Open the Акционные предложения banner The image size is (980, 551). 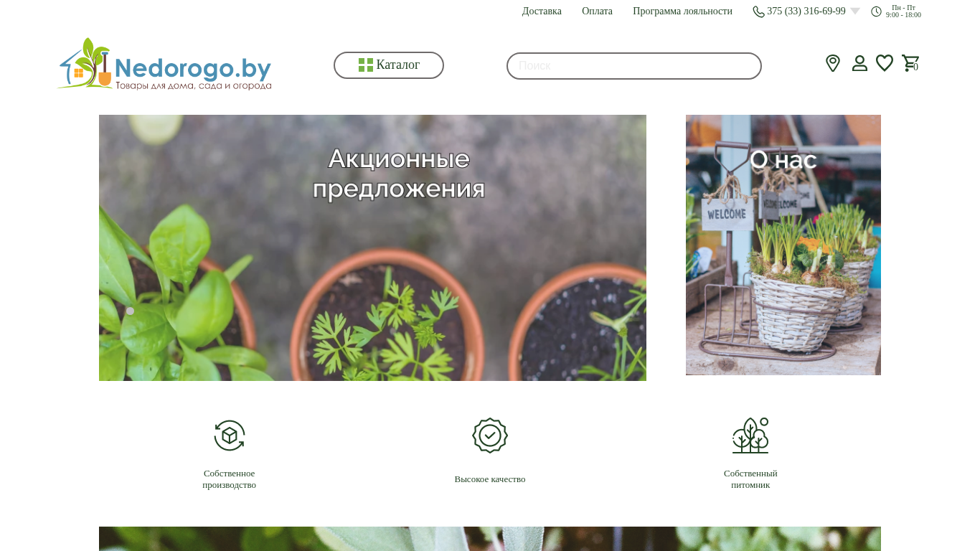[x=372, y=248]
